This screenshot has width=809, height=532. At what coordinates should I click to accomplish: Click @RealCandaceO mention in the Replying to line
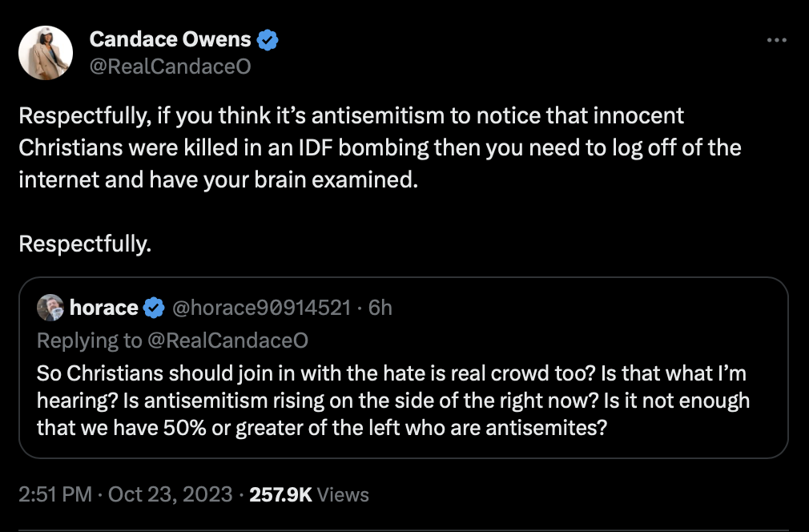(228, 341)
